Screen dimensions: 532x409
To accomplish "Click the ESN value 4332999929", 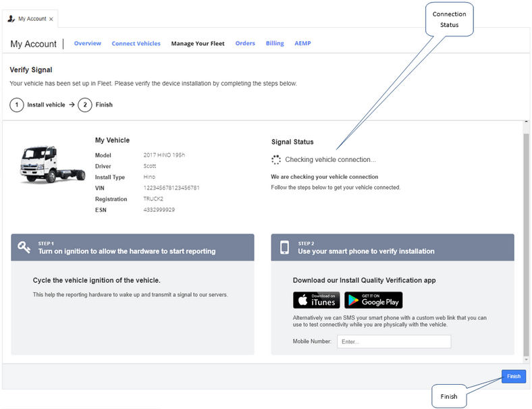I will (159, 210).
